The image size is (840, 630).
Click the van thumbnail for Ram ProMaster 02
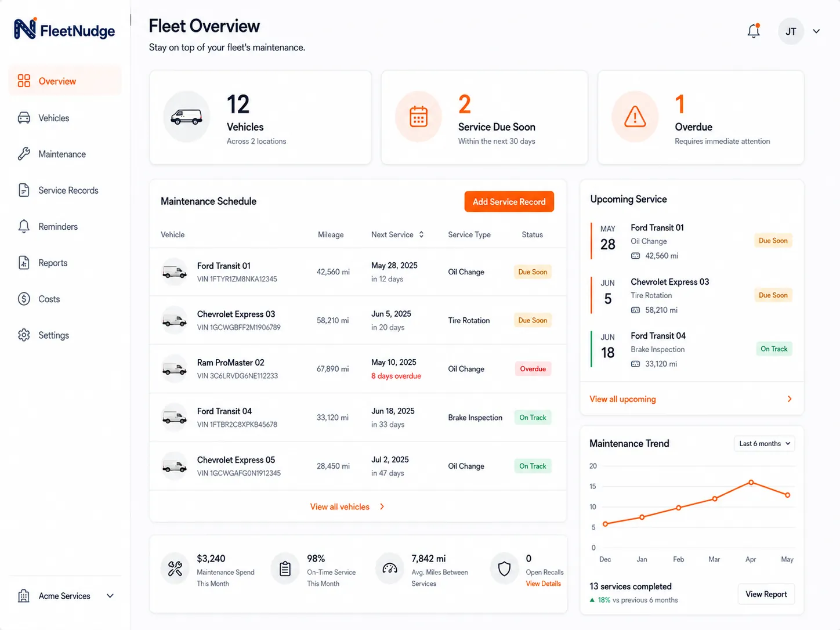(174, 369)
